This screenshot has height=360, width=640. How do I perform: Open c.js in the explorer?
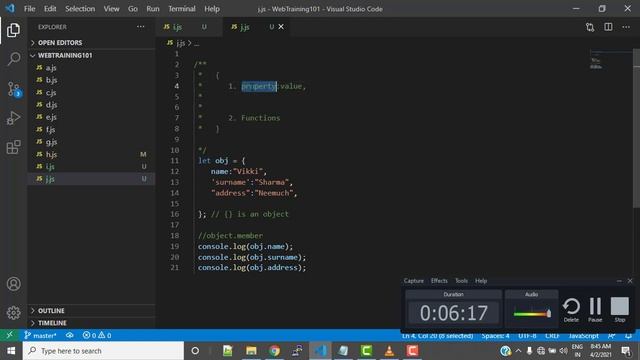[91, 93]
